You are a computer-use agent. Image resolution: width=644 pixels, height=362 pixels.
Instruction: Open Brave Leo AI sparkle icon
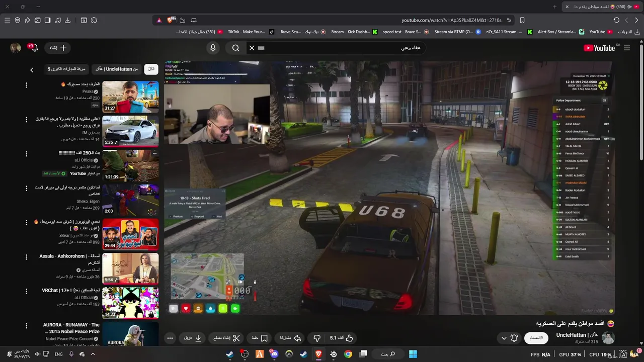[x=28, y=20]
